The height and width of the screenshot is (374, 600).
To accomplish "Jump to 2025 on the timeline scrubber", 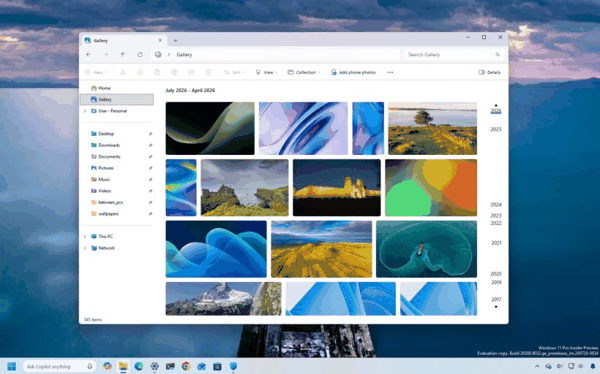I will [496, 129].
